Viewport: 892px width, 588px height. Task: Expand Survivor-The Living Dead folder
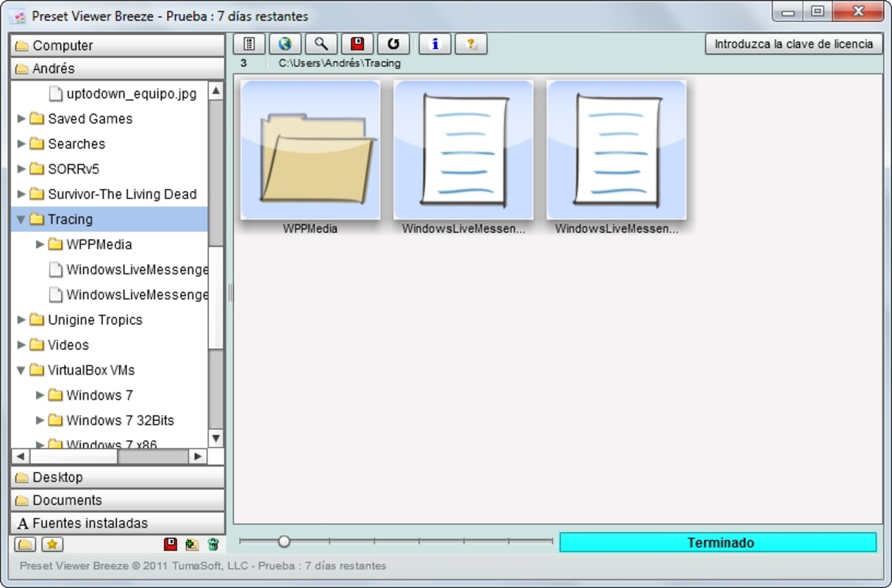[x=21, y=194]
